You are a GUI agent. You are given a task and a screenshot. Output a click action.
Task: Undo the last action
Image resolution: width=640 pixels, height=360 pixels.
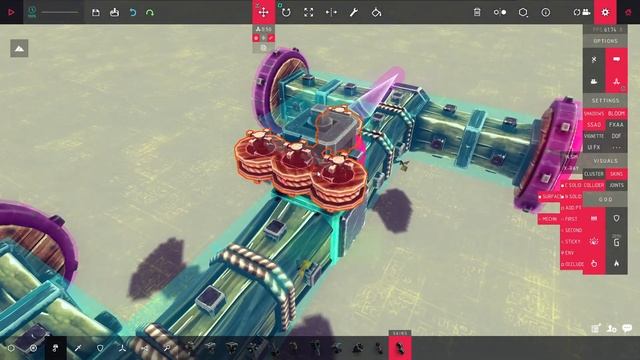133,13
